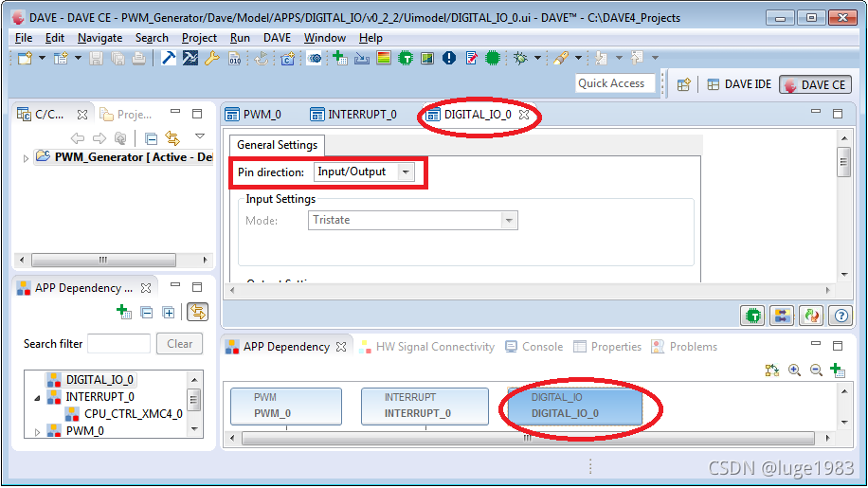Click the import/install tray toolbar icon

362,58
